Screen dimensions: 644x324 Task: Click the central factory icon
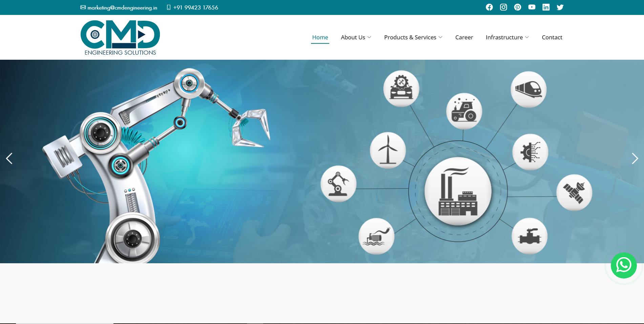click(x=458, y=191)
